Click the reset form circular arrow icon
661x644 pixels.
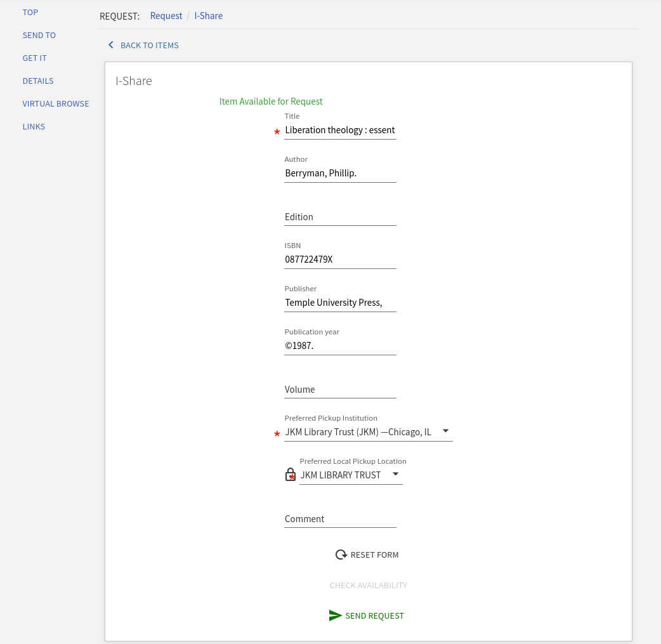point(341,555)
